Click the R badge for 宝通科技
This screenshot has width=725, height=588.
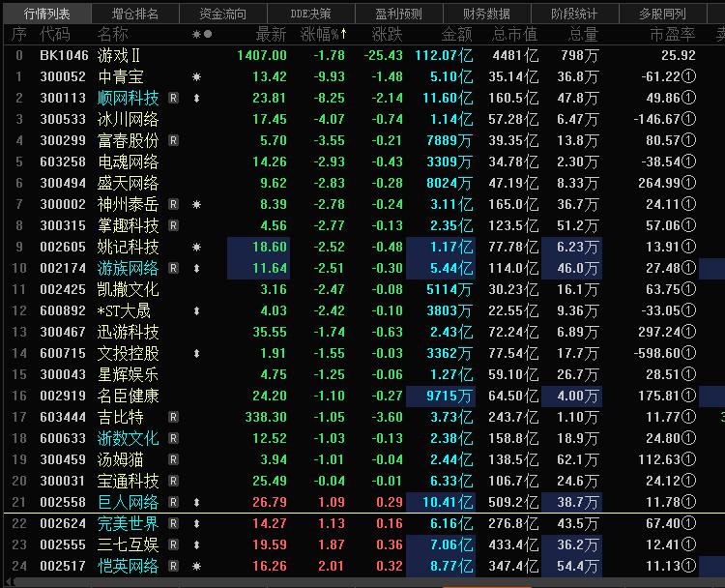173,481
